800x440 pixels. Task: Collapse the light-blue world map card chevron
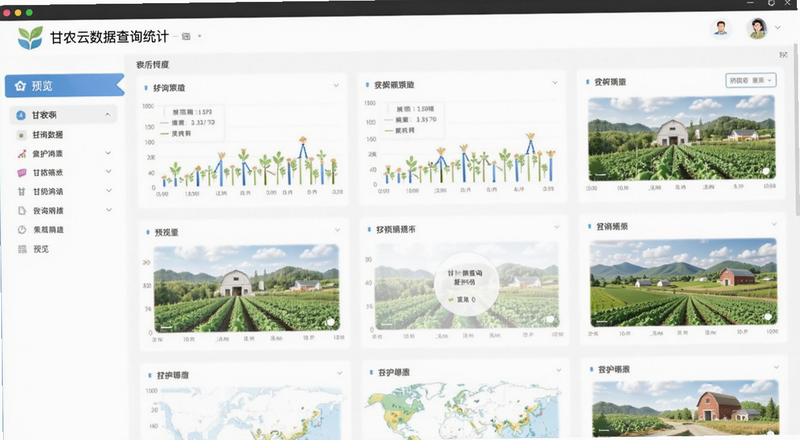(x=339, y=373)
